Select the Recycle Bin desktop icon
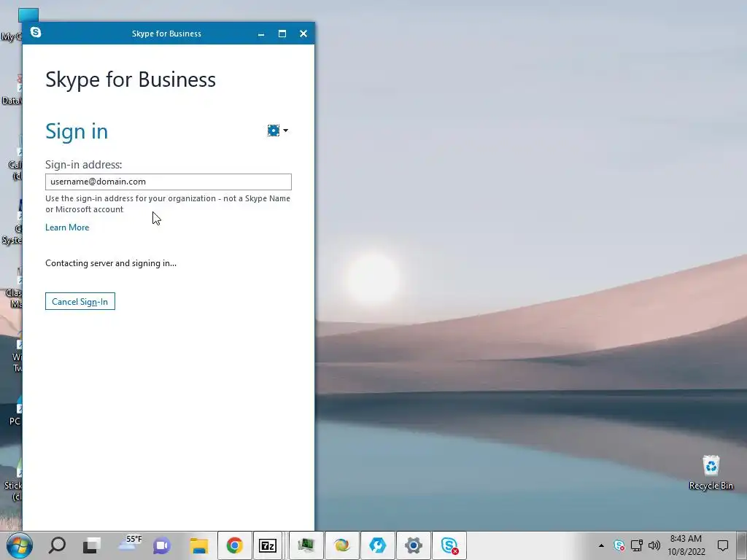This screenshot has width=747, height=560. [711, 472]
